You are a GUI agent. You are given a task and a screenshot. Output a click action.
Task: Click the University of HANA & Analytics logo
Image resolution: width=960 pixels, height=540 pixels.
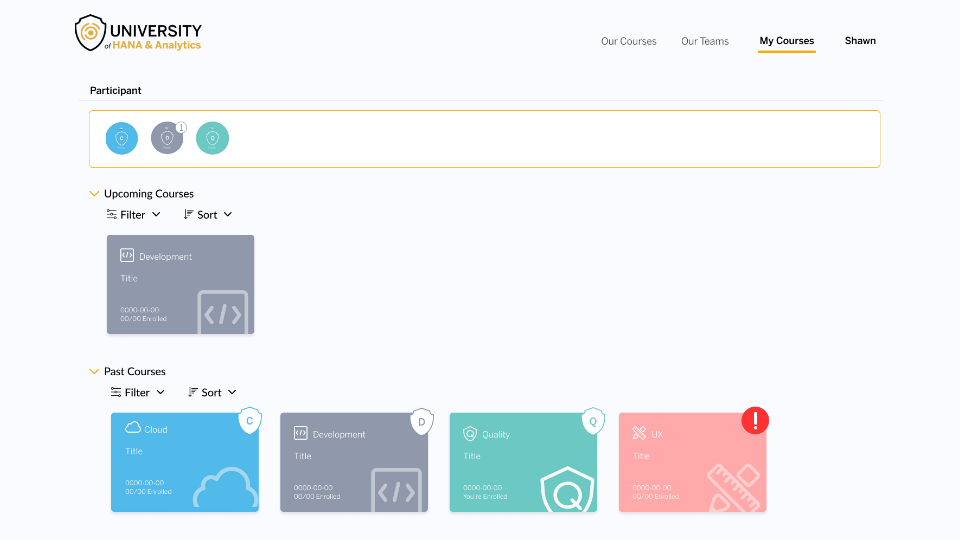click(x=140, y=34)
